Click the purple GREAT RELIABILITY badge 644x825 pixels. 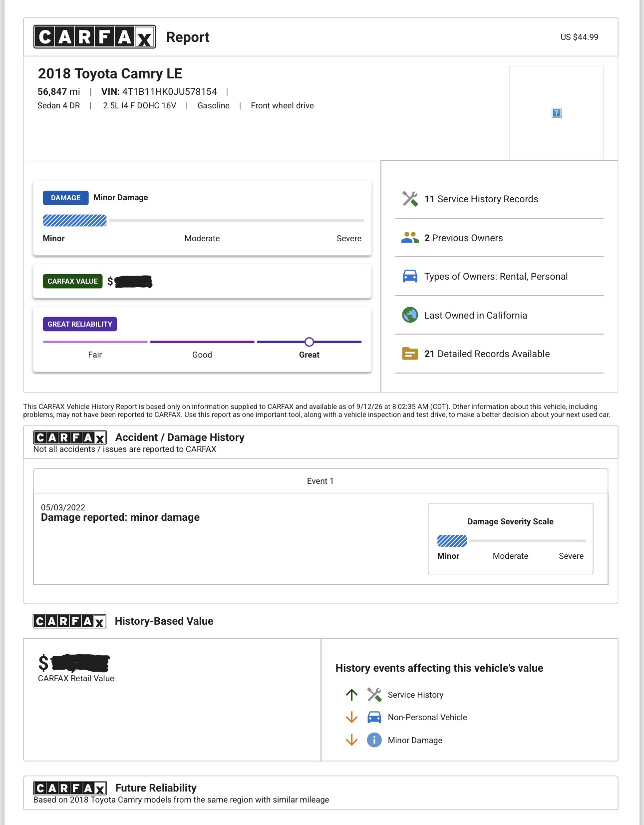(80, 324)
